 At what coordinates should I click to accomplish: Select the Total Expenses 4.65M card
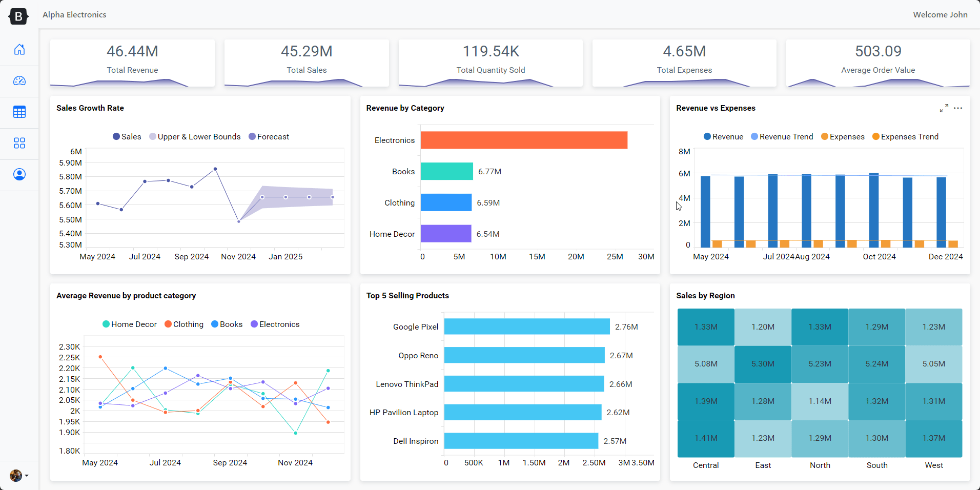(684, 63)
